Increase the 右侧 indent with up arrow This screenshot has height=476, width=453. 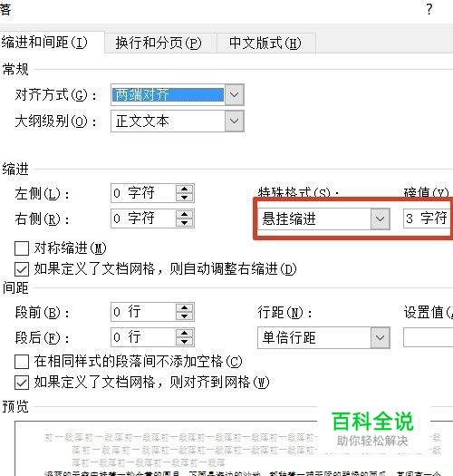184,214
